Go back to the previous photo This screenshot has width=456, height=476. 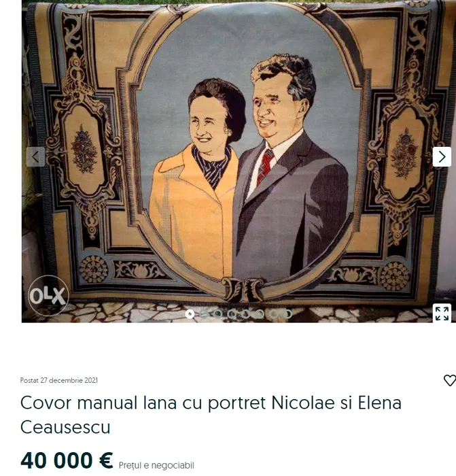35,156
